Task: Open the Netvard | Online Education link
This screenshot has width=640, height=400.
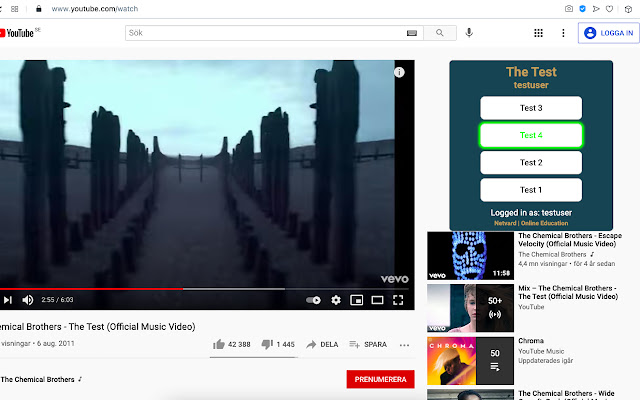Action: (531, 223)
